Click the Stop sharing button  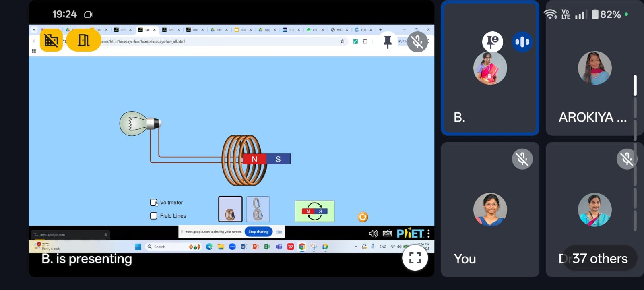coord(258,232)
